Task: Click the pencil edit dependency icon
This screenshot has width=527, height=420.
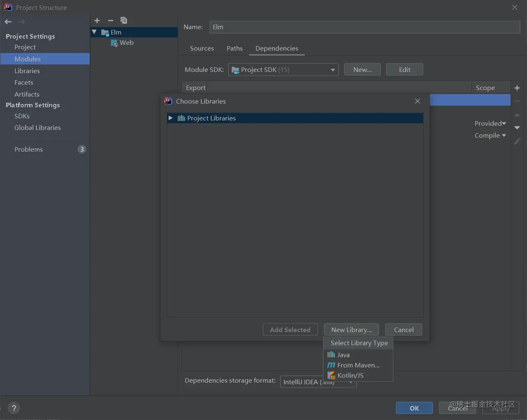Action: 517,141
